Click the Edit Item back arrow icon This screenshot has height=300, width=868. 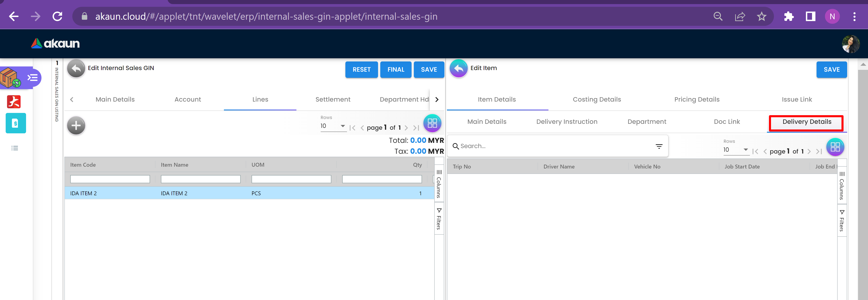(x=459, y=68)
